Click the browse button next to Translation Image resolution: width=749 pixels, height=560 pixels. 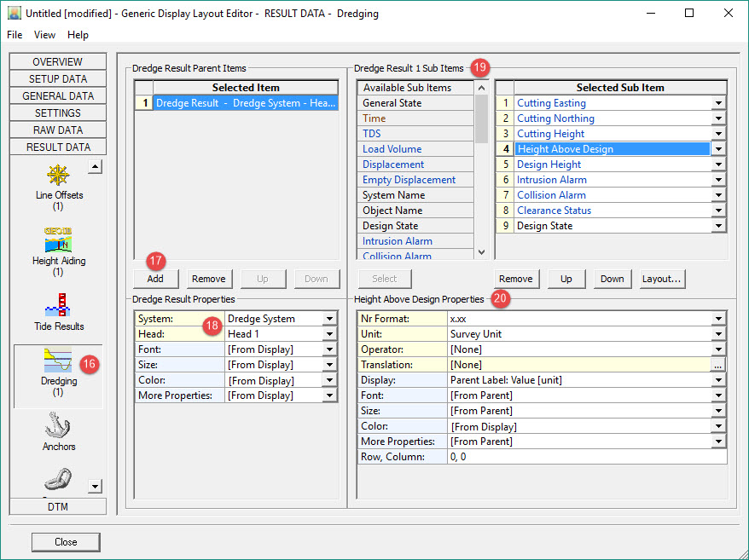(718, 365)
